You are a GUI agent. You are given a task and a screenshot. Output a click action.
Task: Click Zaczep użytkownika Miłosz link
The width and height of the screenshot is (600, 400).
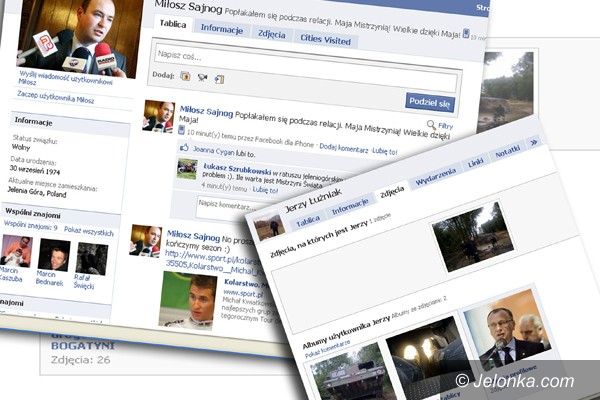[x=55, y=97]
